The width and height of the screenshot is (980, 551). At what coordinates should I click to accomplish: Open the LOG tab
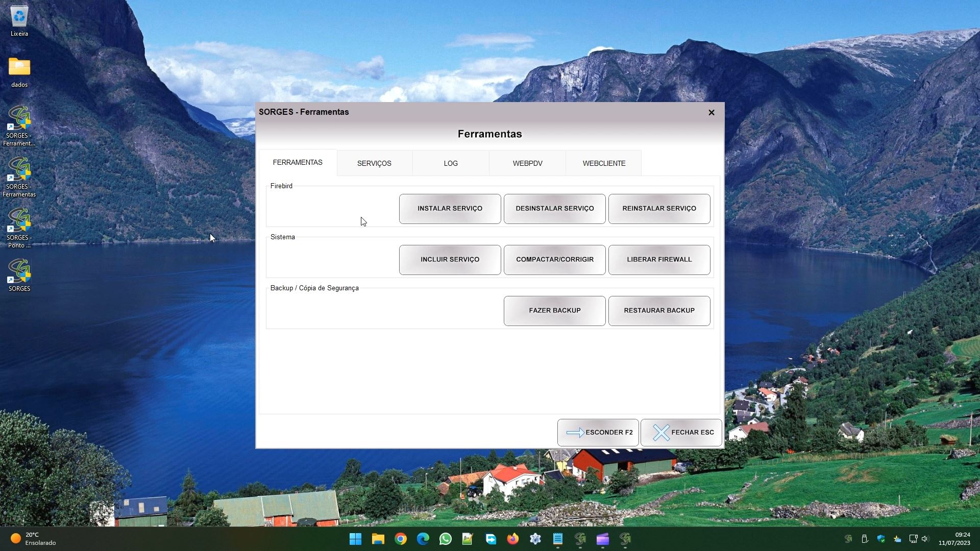(451, 163)
